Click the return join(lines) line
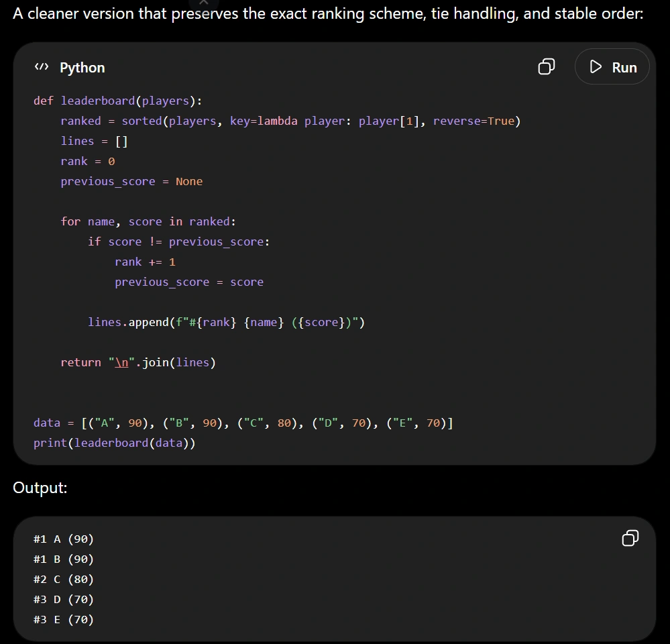This screenshot has width=670, height=644. tap(138, 362)
